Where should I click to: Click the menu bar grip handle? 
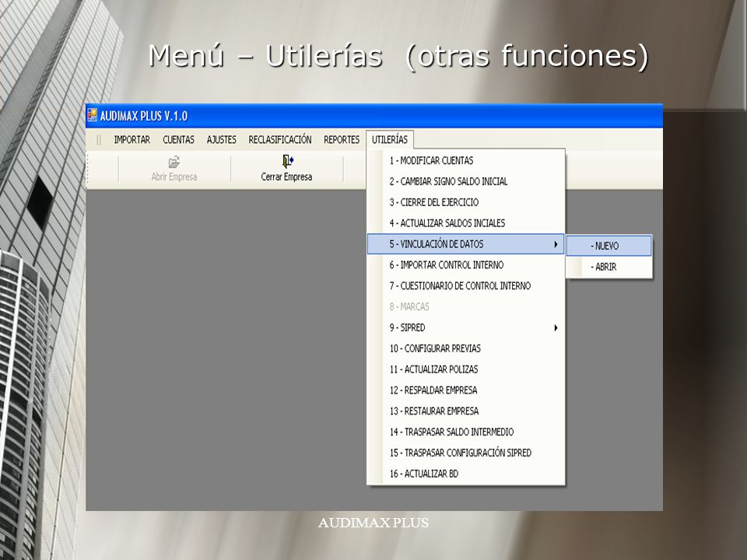[x=99, y=140]
